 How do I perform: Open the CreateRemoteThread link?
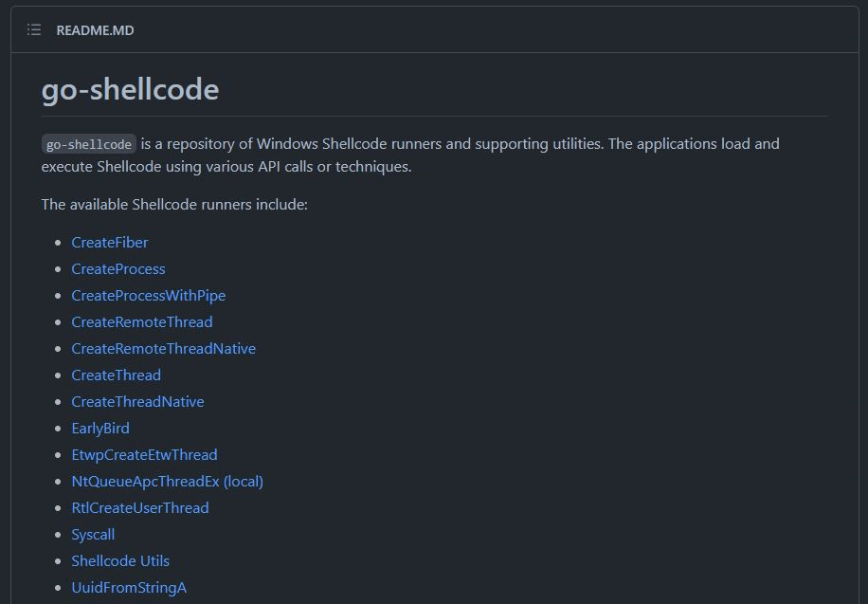[141, 322]
